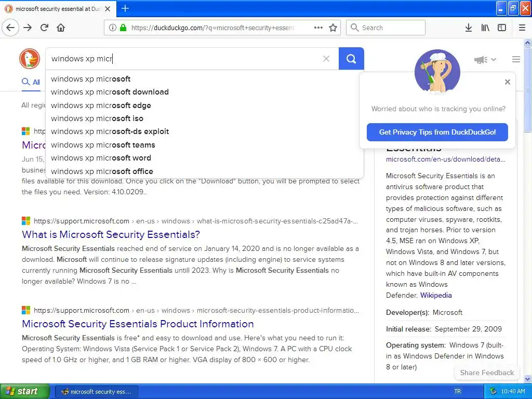Open the DuckDuckGo megaphone dropdown
The height and width of the screenshot is (399, 532).
[485, 60]
